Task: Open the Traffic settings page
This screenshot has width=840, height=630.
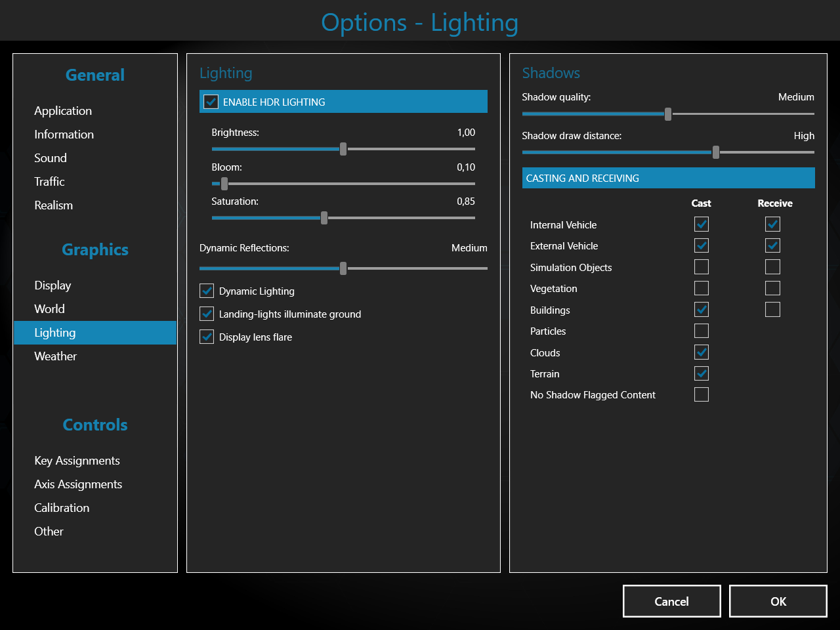Action: point(49,182)
